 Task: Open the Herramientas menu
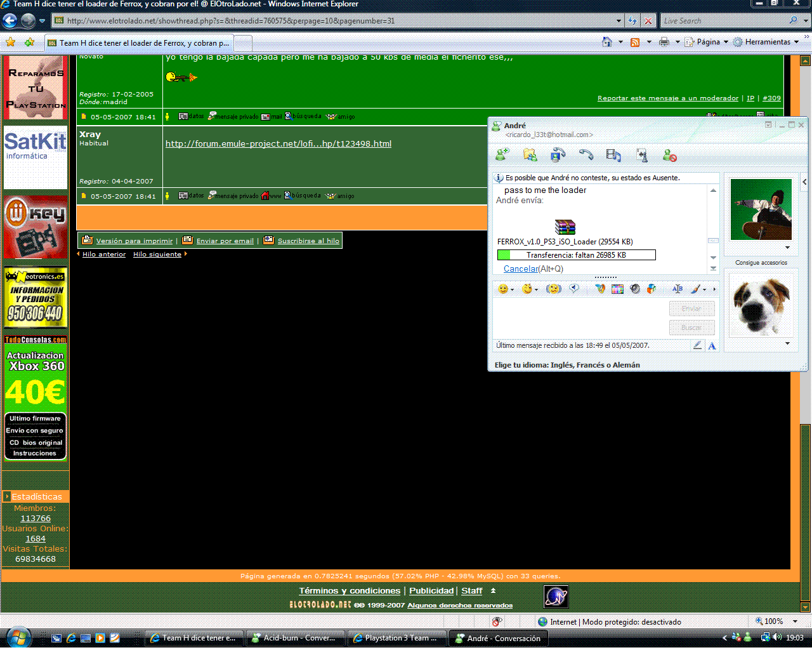click(767, 42)
